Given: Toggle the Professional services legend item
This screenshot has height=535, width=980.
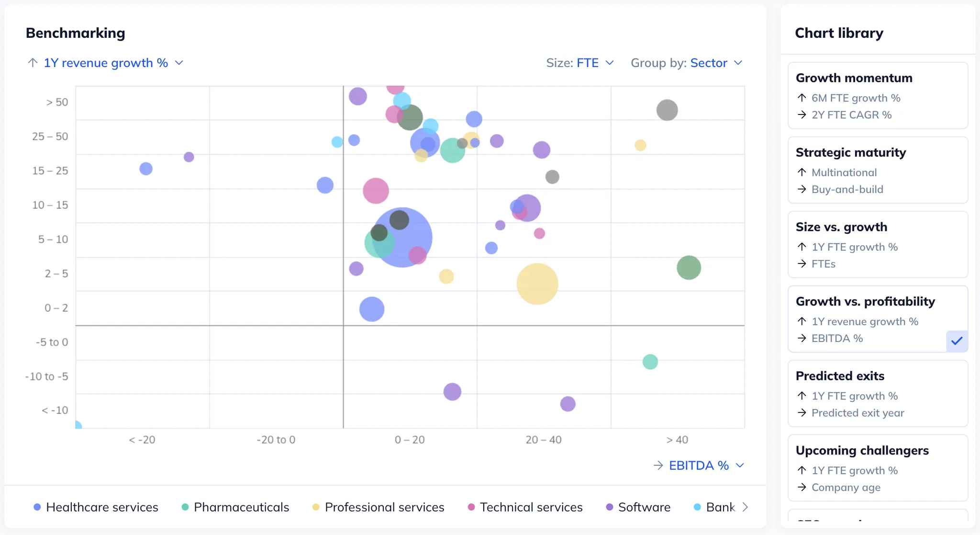Looking at the screenshot, I should [378, 507].
